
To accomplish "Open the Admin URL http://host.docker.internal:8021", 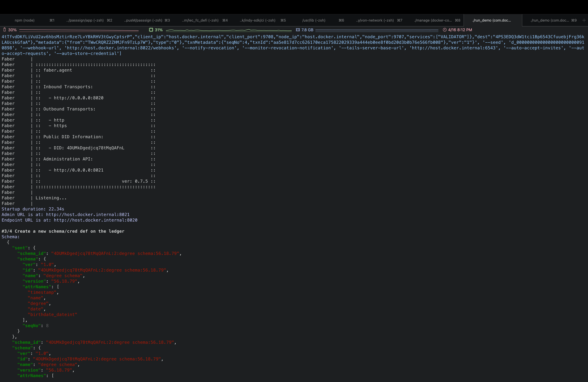I will pos(88,215).
